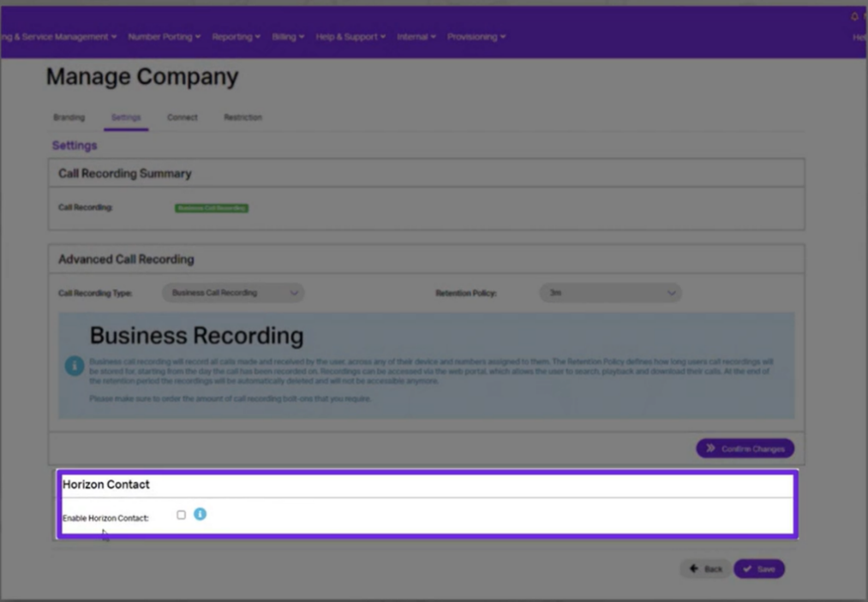Open the Retention Policy dropdown
This screenshot has width=868, height=602.
point(611,293)
